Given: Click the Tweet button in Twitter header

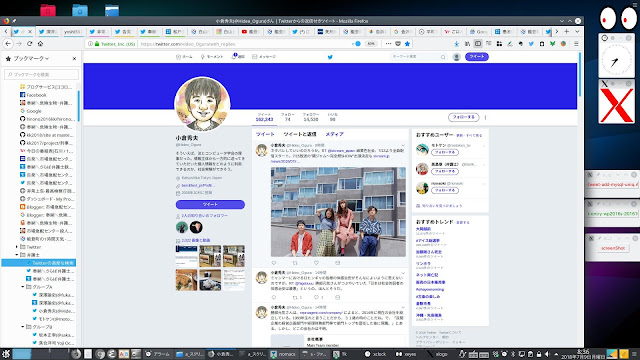Looking at the screenshot, I should coord(477,57).
